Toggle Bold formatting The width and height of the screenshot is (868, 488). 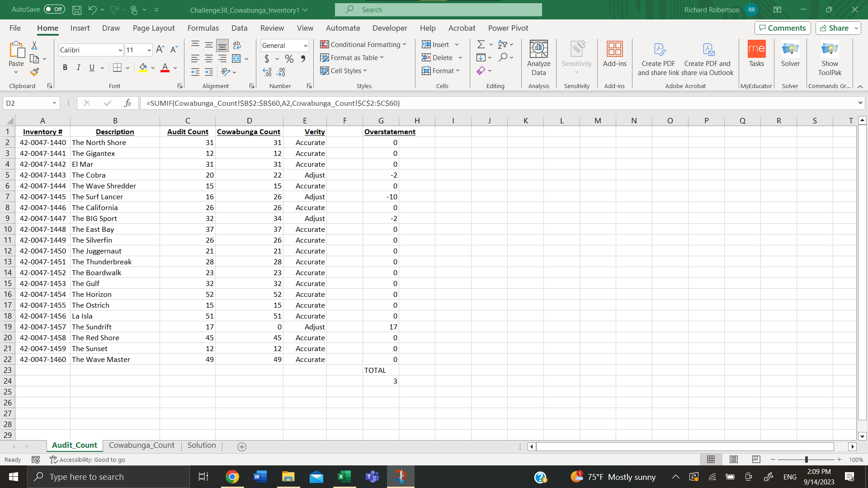65,67
